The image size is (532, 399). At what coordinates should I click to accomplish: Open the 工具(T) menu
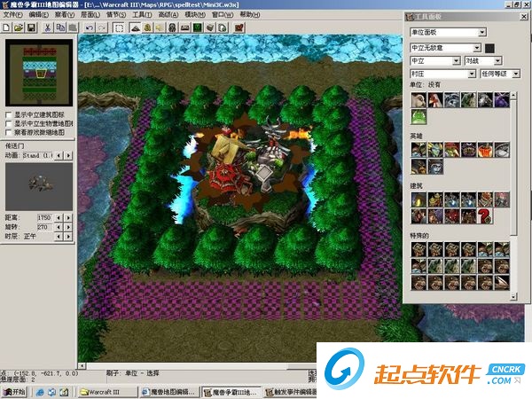point(142,14)
